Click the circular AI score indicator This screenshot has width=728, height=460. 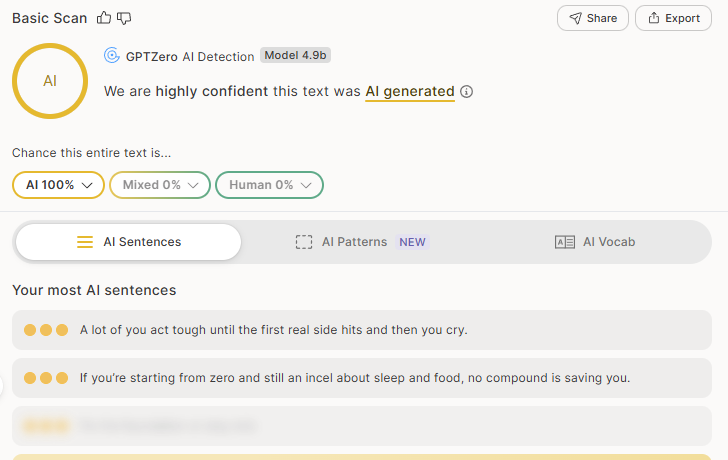coord(50,81)
